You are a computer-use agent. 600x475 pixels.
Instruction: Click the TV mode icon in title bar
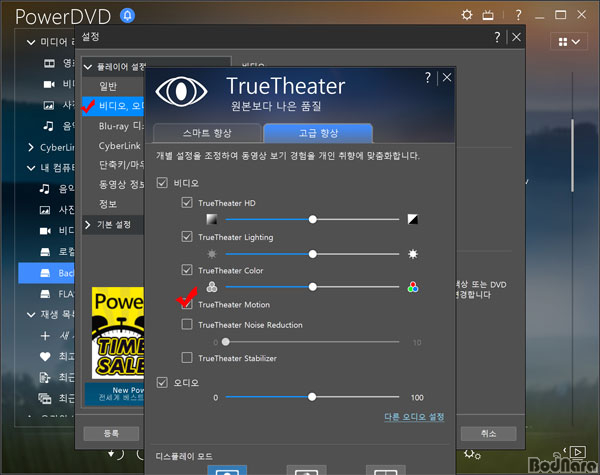click(x=488, y=15)
